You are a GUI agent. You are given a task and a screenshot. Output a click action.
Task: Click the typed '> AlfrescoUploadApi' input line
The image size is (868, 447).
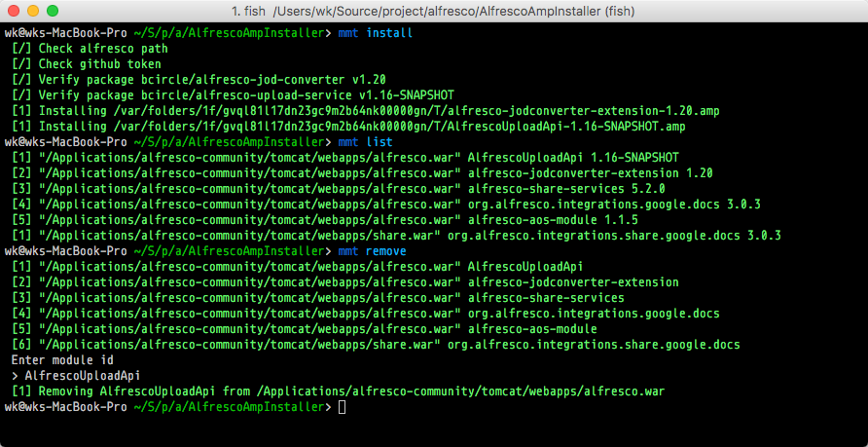click(x=76, y=376)
